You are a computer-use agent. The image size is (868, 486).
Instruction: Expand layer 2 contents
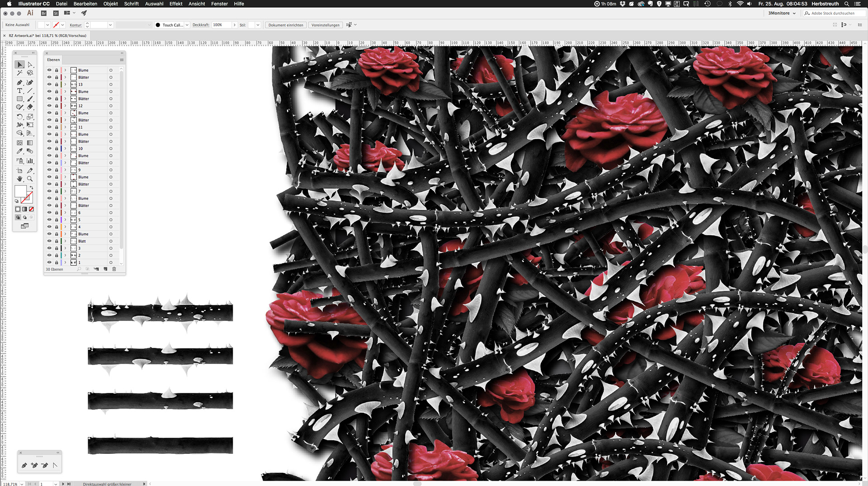65,255
